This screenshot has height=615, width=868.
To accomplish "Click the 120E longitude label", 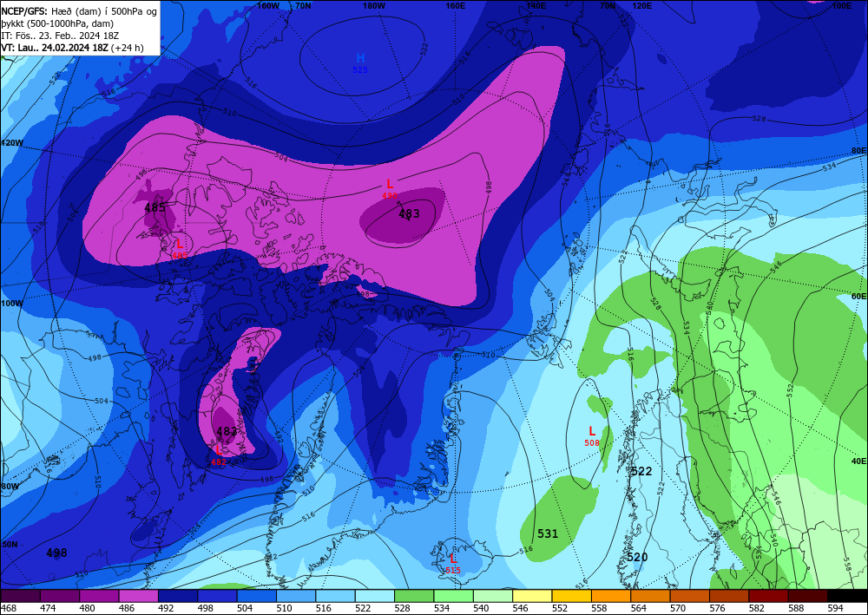I will (641, 5).
